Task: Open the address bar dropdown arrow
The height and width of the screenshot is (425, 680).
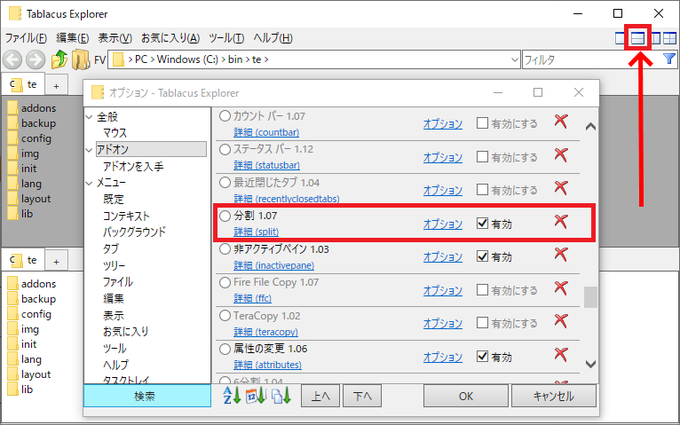Action: (x=514, y=60)
